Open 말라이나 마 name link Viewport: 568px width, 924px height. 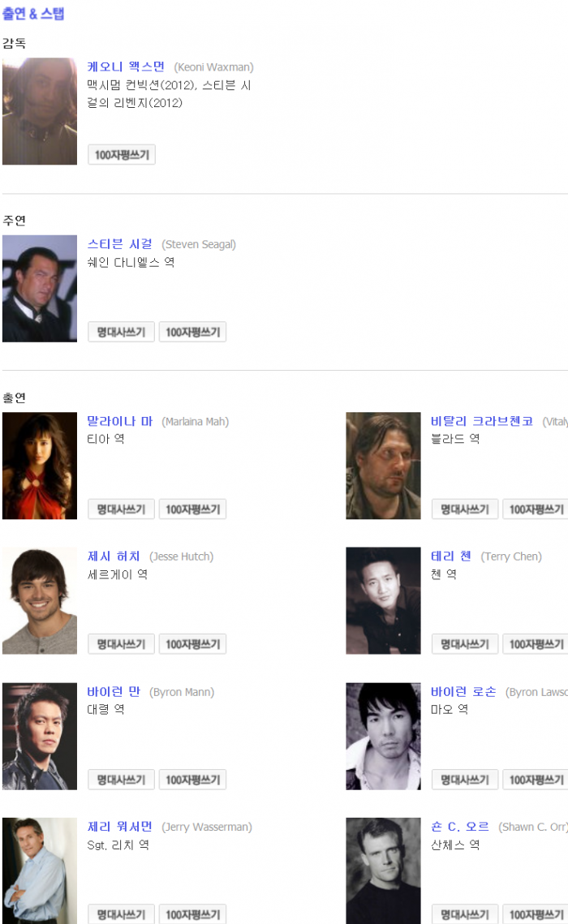[119, 421]
